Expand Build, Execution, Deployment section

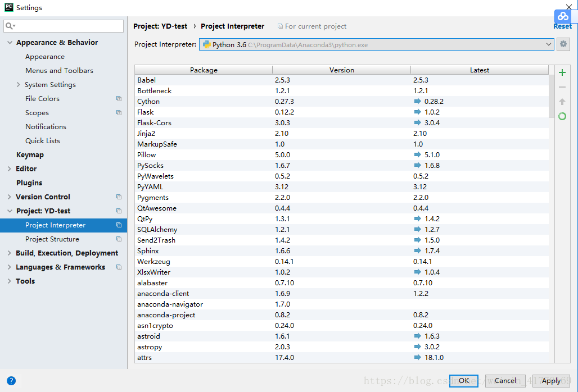pos(10,253)
